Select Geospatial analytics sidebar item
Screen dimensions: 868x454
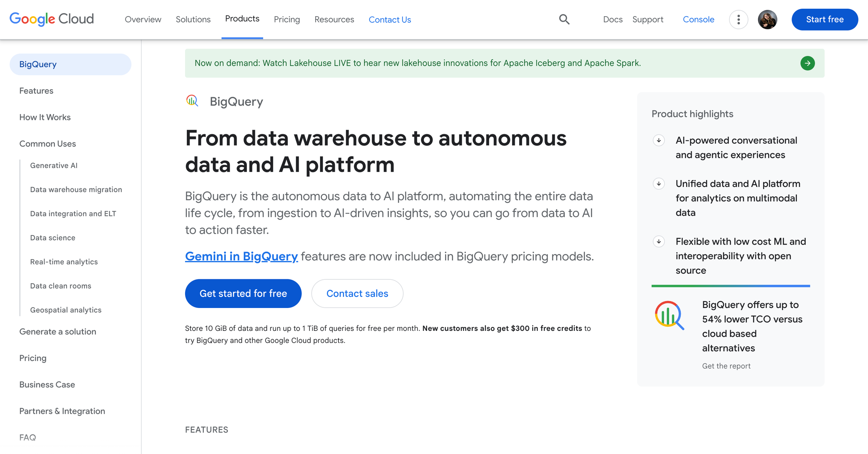point(66,310)
